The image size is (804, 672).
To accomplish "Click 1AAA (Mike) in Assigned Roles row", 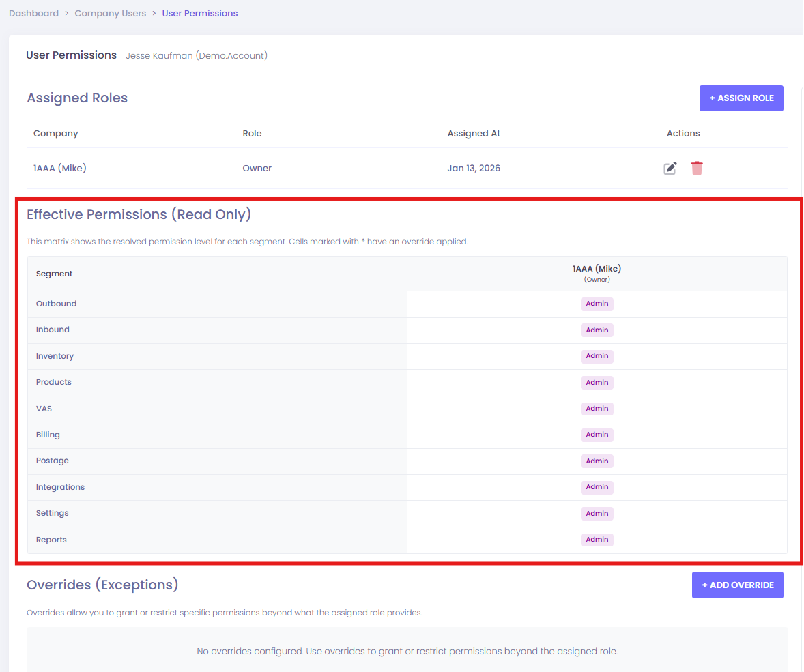I will click(x=60, y=169).
